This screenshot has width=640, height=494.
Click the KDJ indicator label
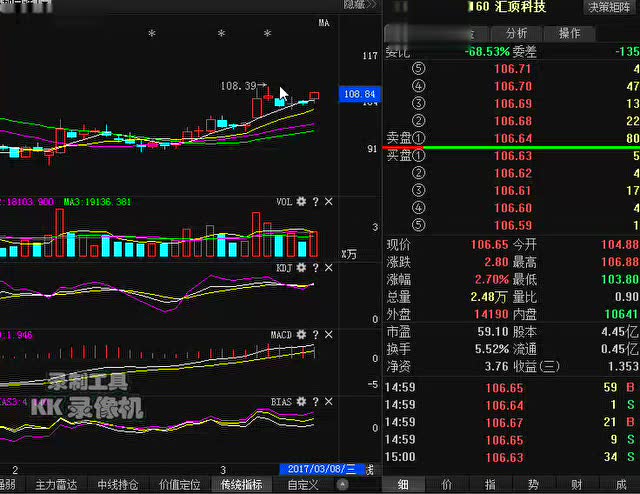(x=284, y=268)
